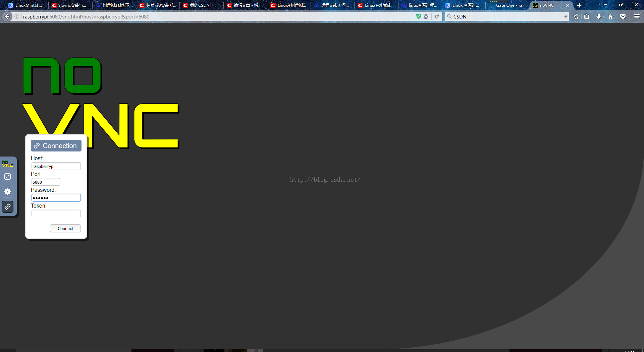644x352 pixels.
Task: Toggle the connection panel link icon
Action: point(7,207)
